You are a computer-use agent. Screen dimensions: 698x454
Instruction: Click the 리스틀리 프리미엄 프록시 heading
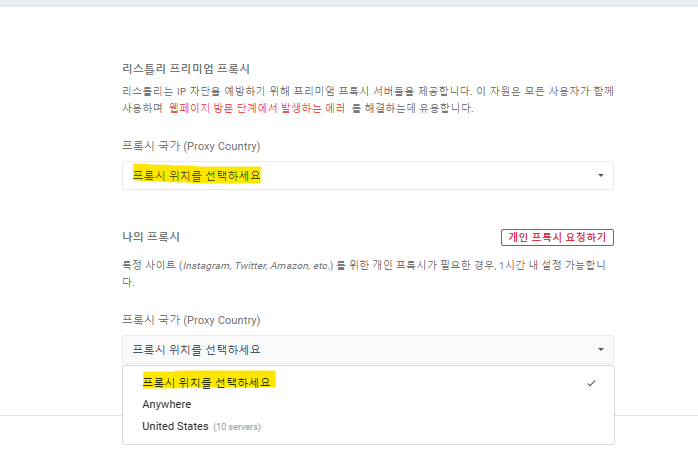pos(185,68)
